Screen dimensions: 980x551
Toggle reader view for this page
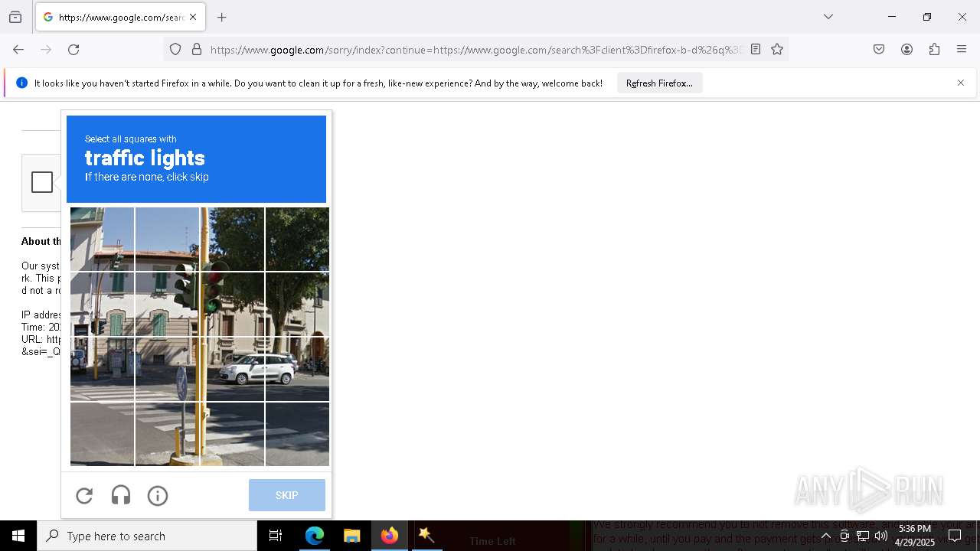point(756,50)
